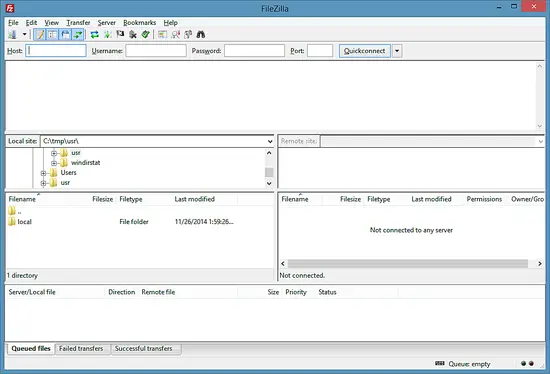This screenshot has height=374, width=550.
Task: Click the FileZilla logo in title bar
Action: pyautogui.click(x=10, y=8)
